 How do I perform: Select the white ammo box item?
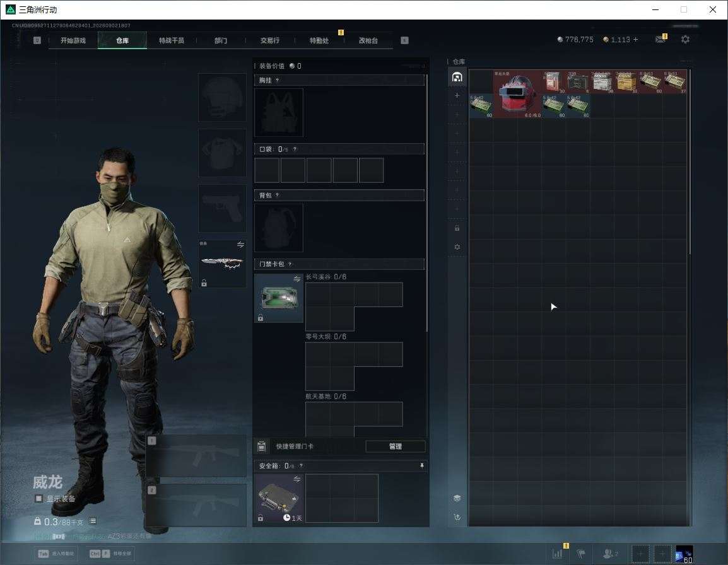click(x=602, y=82)
